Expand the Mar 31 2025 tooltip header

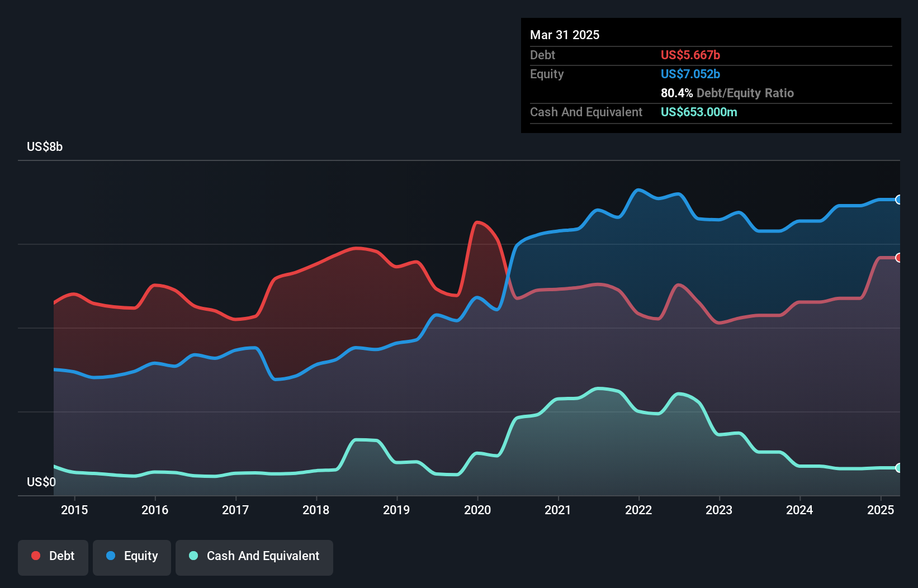[565, 35]
